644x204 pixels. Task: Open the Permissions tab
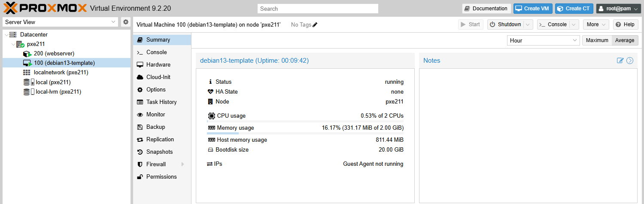pos(162,177)
